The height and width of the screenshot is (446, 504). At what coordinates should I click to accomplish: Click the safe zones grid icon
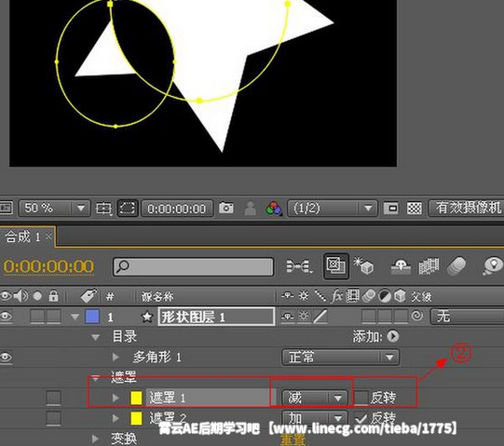[103, 209]
